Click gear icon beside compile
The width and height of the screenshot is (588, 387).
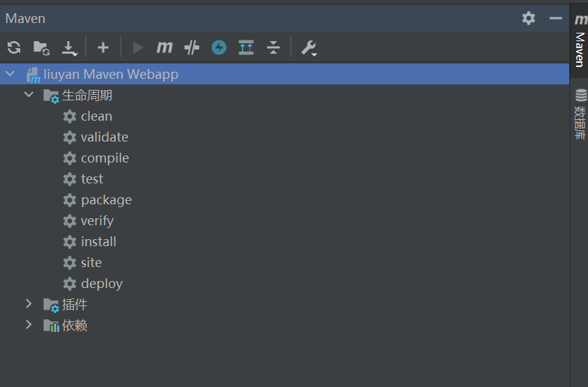(70, 158)
